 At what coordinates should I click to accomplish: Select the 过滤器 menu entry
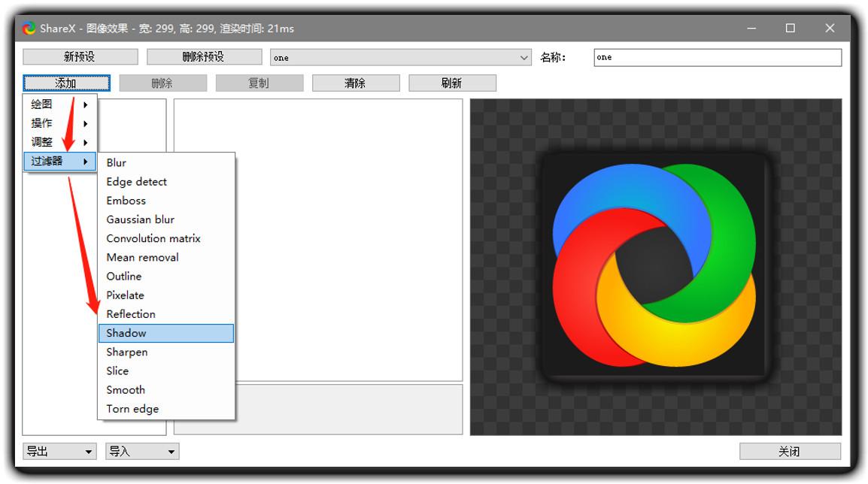tap(59, 162)
